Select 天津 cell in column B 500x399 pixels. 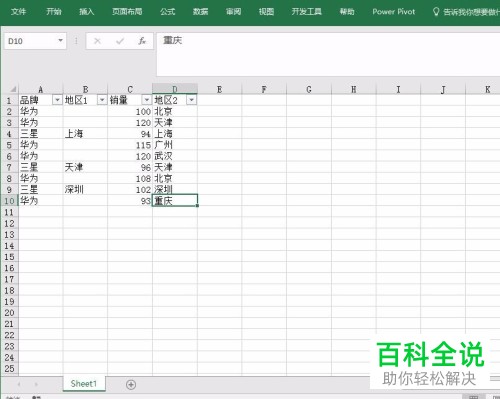coord(85,167)
